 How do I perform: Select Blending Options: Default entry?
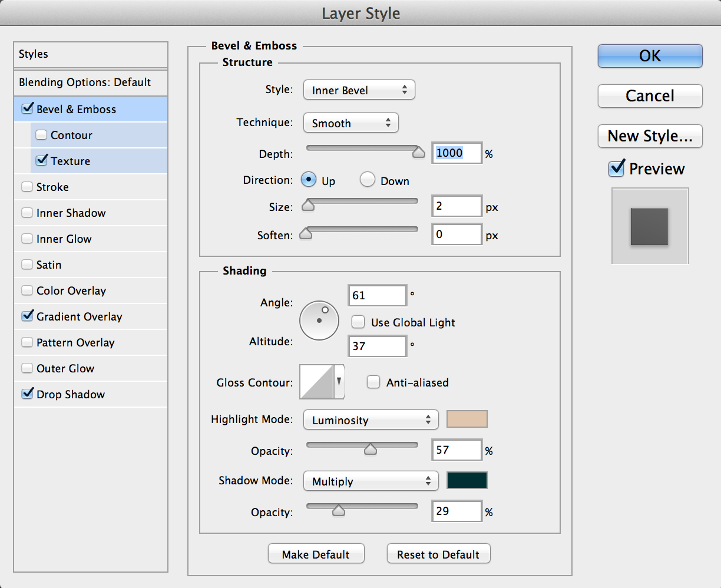[x=85, y=82]
